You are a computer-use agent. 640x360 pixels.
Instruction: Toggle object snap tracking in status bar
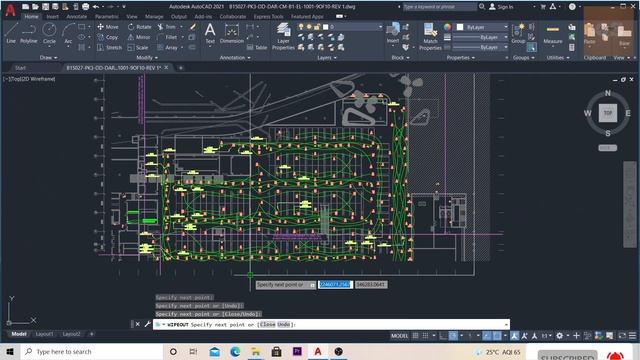[487, 336]
